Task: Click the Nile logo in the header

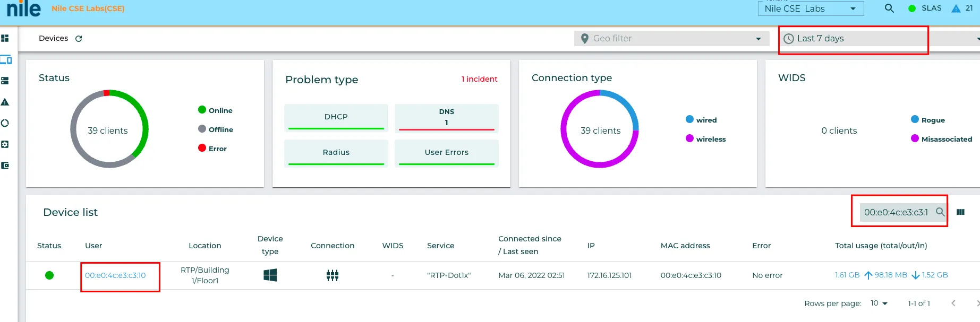Action: point(24,8)
